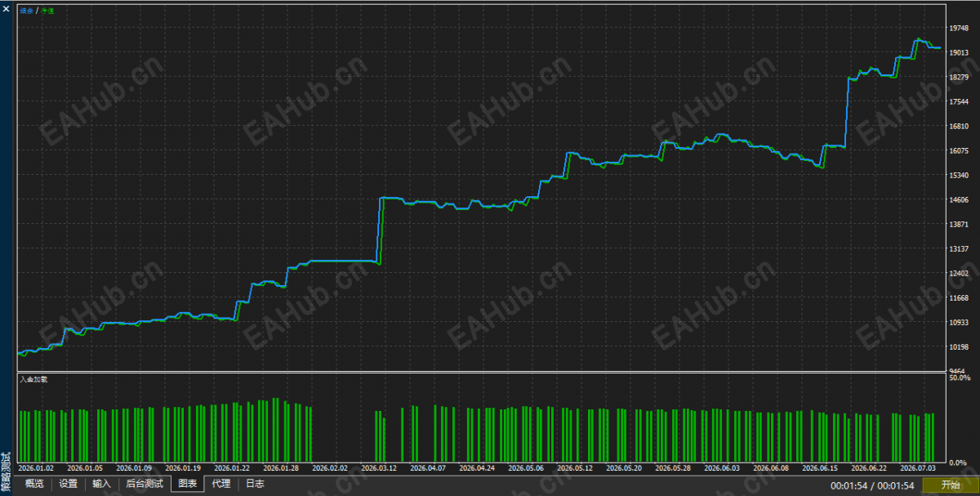
Task: Click the 2026.06.03 date label
Action: tap(722, 468)
